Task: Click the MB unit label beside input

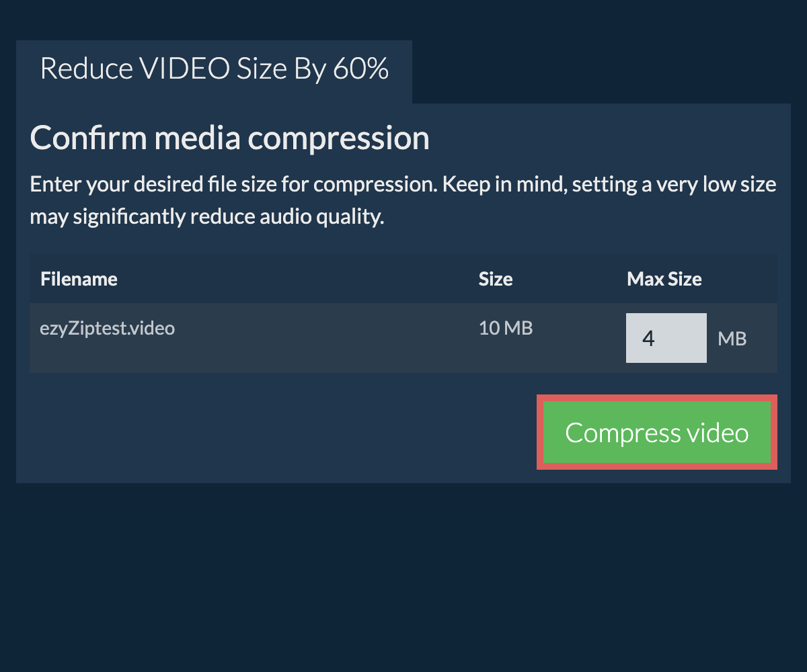Action: (732, 339)
